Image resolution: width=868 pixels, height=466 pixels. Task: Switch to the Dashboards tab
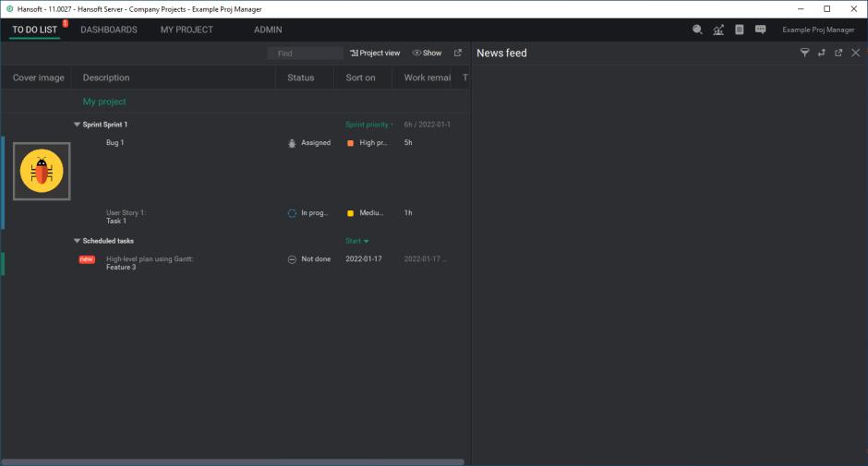coord(109,30)
